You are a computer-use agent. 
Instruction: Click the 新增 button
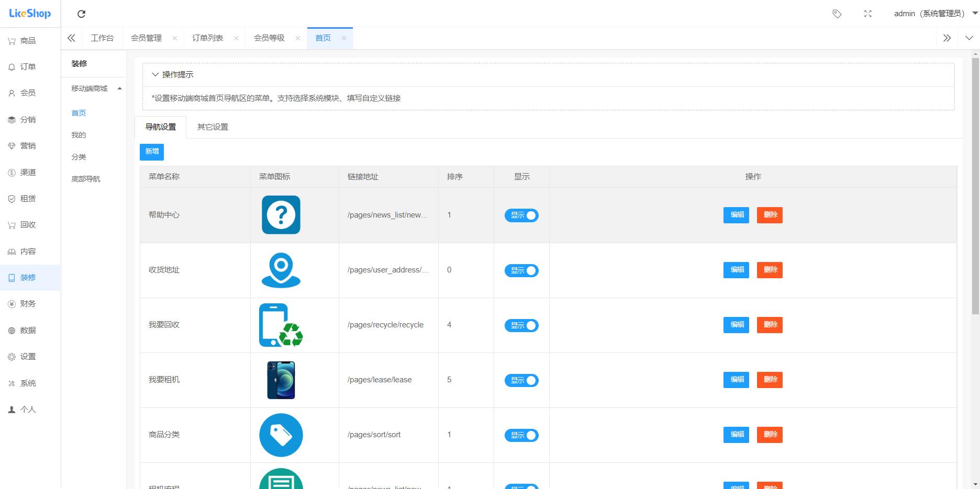152,152
